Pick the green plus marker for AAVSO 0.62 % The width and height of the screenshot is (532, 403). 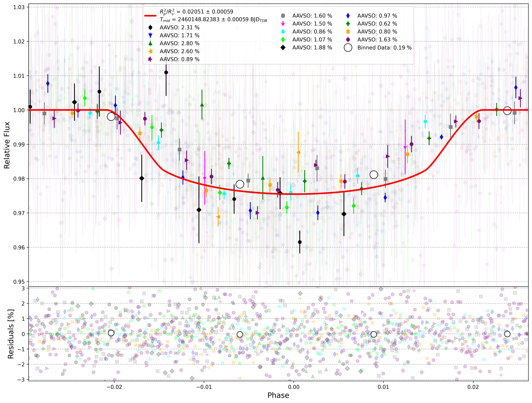[x=348, y=24]
